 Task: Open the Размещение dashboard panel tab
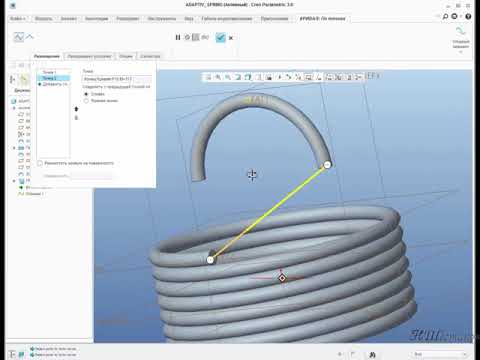tap(47, 56)
